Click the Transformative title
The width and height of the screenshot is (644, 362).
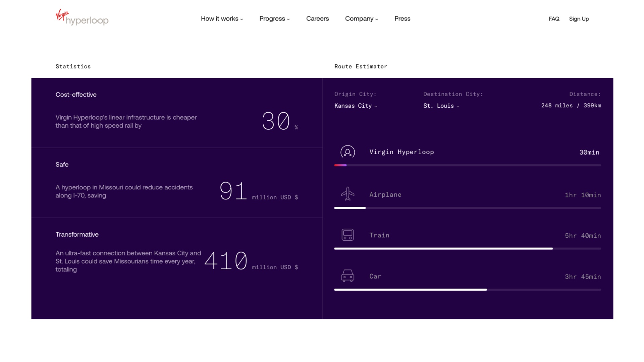(77, 235)
